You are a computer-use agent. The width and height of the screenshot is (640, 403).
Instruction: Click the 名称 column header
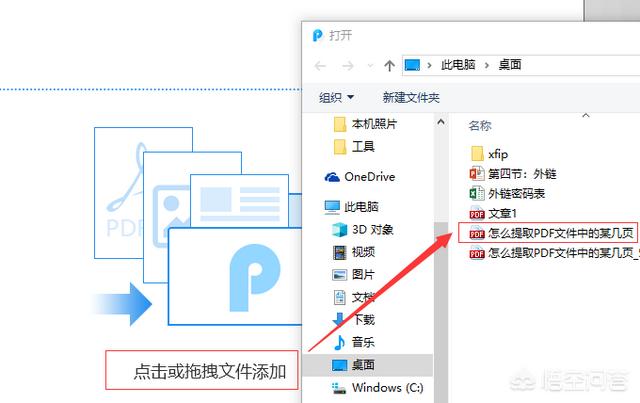tap(481, 126)
